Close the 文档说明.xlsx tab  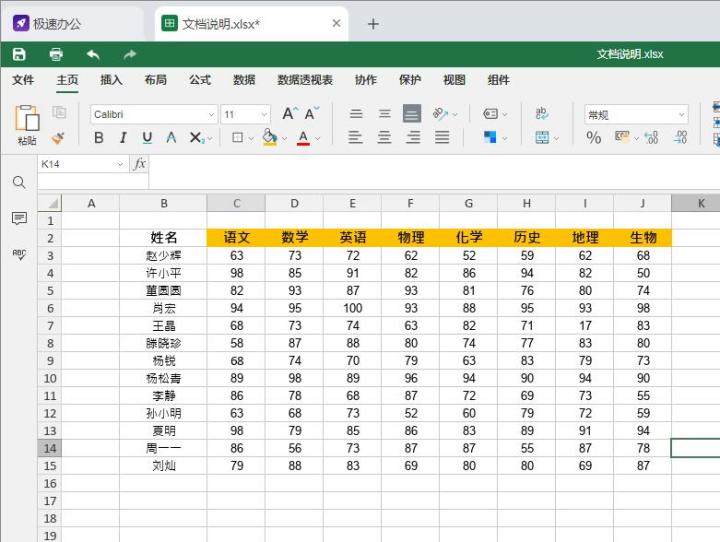pyautogui.click(x=337, y=23)
